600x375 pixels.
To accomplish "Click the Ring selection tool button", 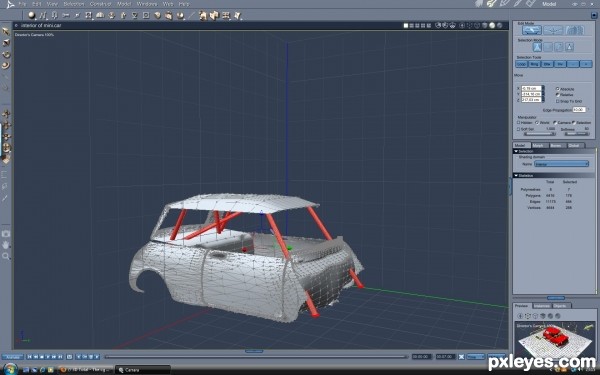I will point(534,64).
